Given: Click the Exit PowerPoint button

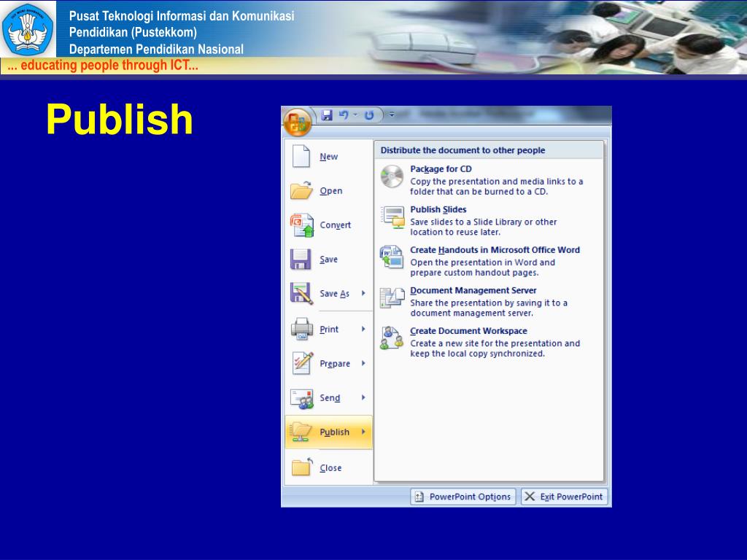Looking at the screenshot, I should pyautogui.click(x=564, y=497).
